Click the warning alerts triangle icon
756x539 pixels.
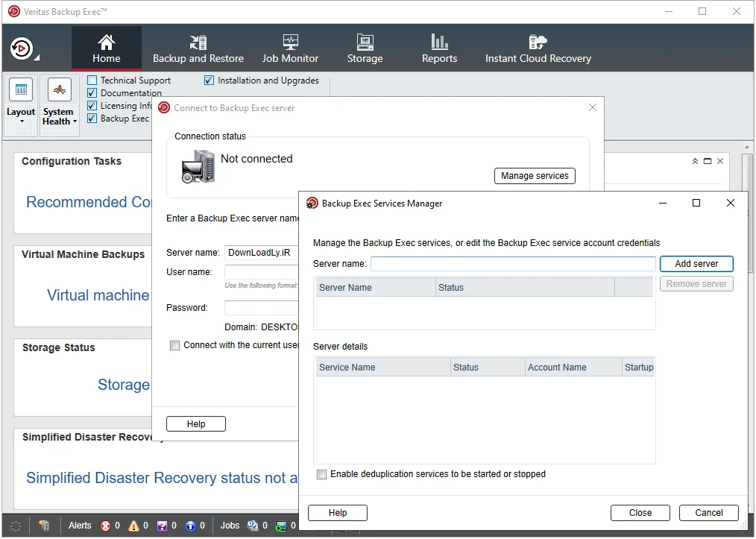point(133,526)
